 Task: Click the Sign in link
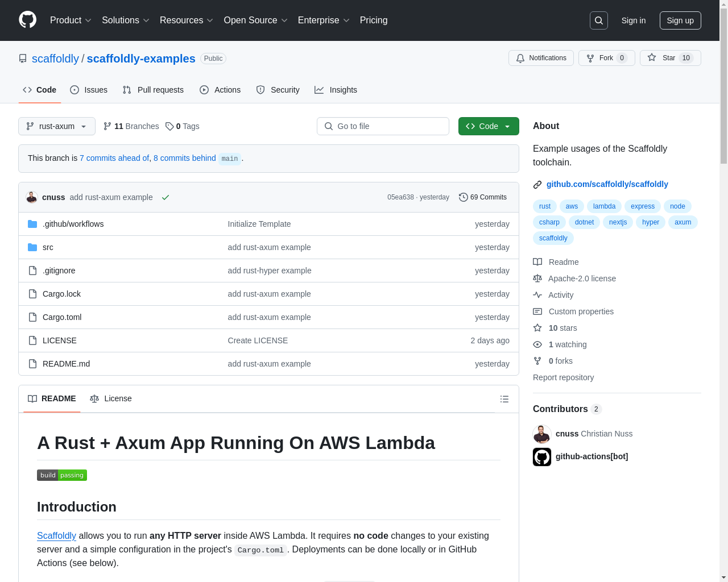pos(633,20)
